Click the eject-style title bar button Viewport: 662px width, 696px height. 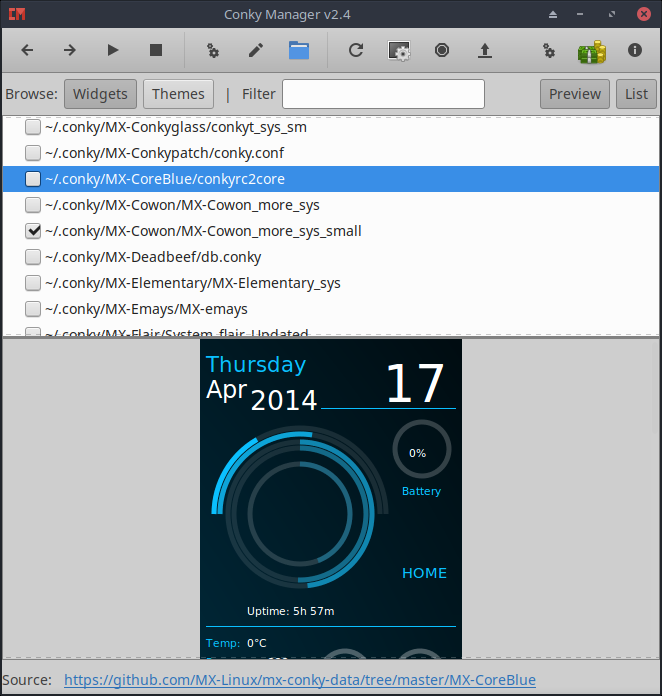553,15
